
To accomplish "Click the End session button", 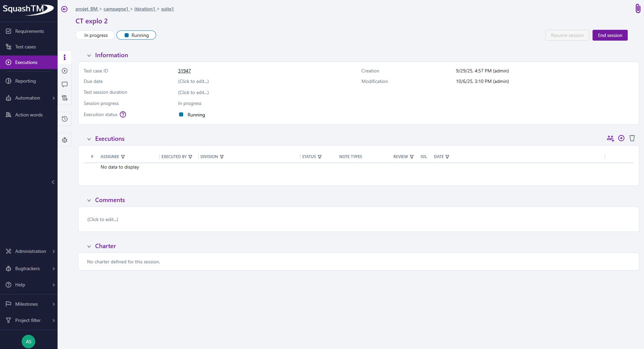I will pos(610,35).
